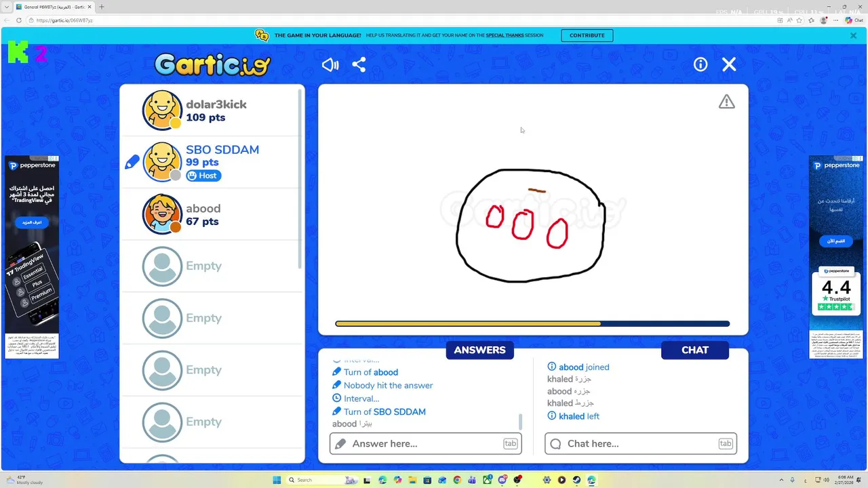This screenshot has width=868, height=488.
Task: Click the pencil drawer icon beside SBO SDDAM
Action: 132,162
